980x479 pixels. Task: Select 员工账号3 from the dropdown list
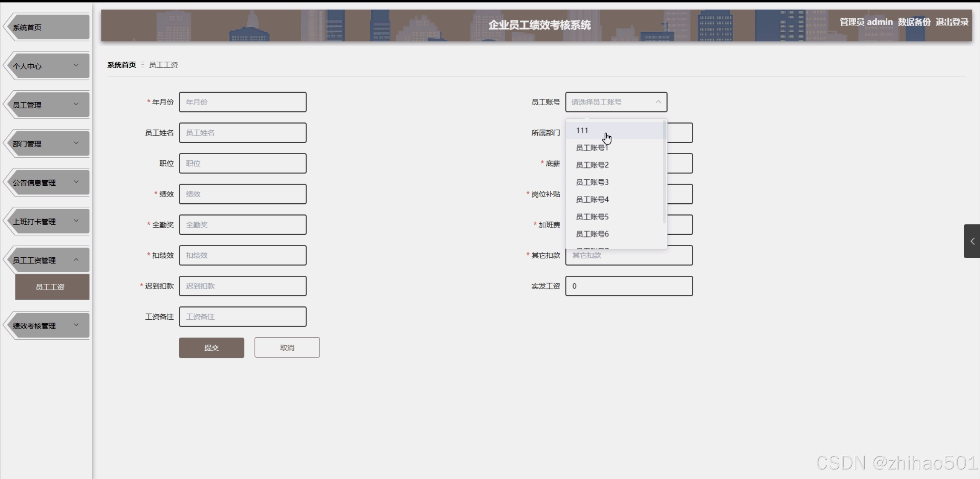coord(592,182)
